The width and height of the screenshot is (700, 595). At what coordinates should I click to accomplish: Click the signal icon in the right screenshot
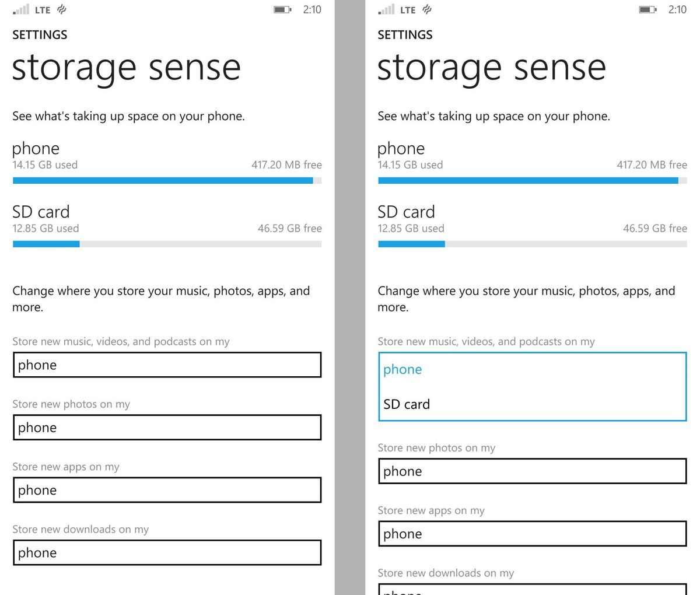click(387, 9)
